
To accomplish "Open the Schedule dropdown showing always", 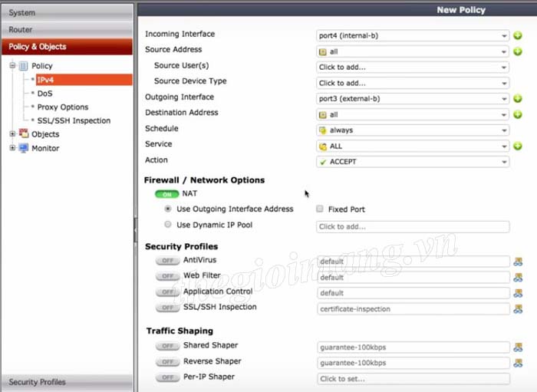I will 413,130.
